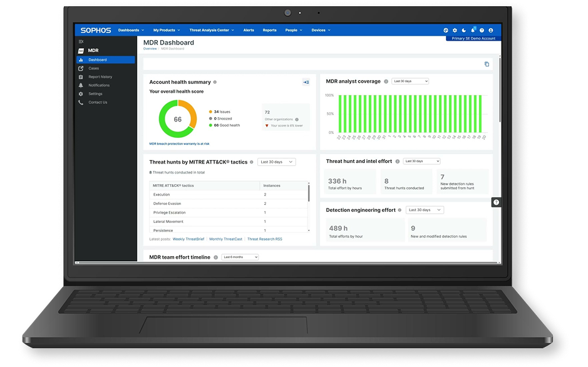The height and width of the screenshot is (367, 588).
Task: Open Weekly ThreatBrief link
Action: [188, 239]
